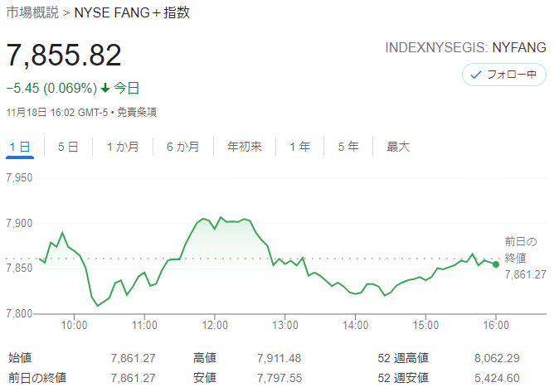559x392 pixels.
Task: Select the 1日 chart range tab
Action: pos(20,147)
